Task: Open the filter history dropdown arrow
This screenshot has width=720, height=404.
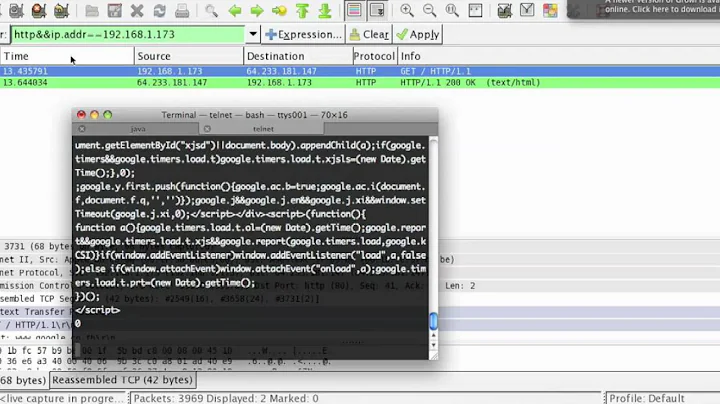Action: [x=253, y=34]
